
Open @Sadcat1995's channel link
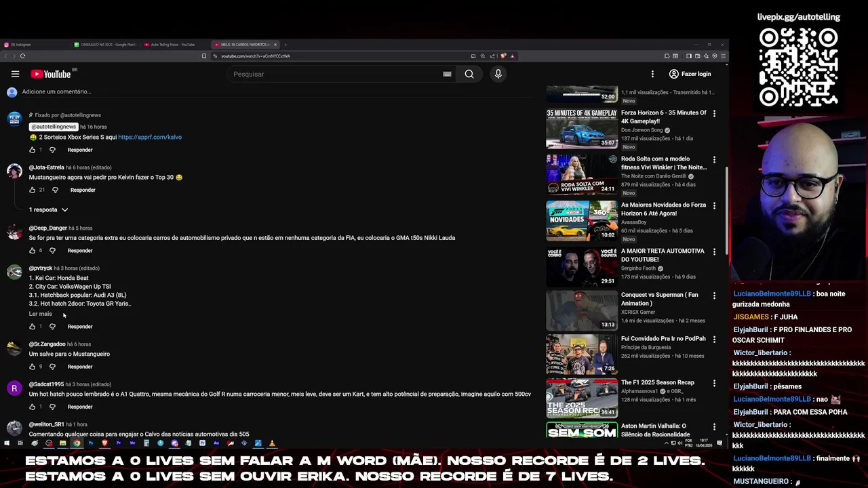[46, 384]
